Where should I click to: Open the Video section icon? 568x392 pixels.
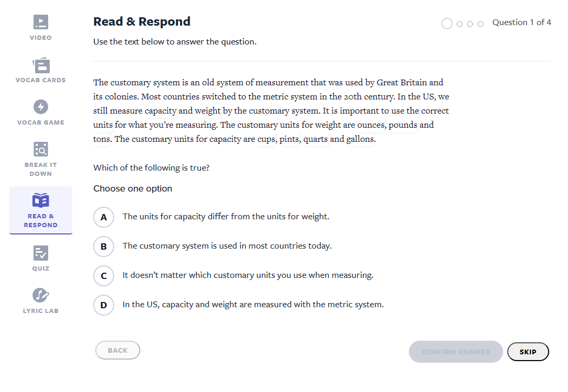tap(41, 22)
